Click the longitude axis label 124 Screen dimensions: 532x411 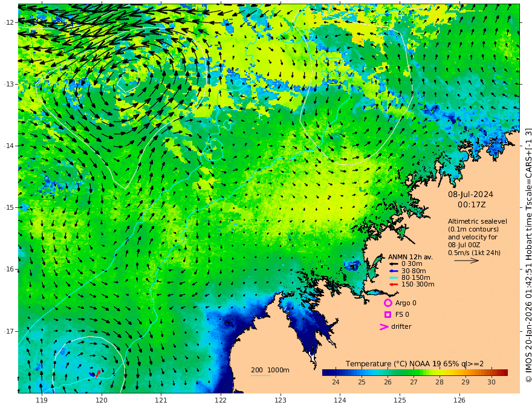click(x=340, y=401)
